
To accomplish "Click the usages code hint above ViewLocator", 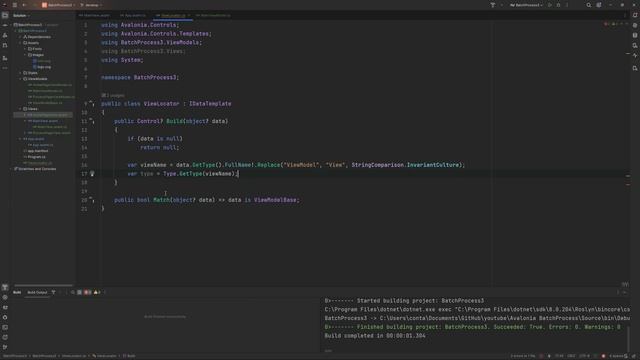I will 113,95.
